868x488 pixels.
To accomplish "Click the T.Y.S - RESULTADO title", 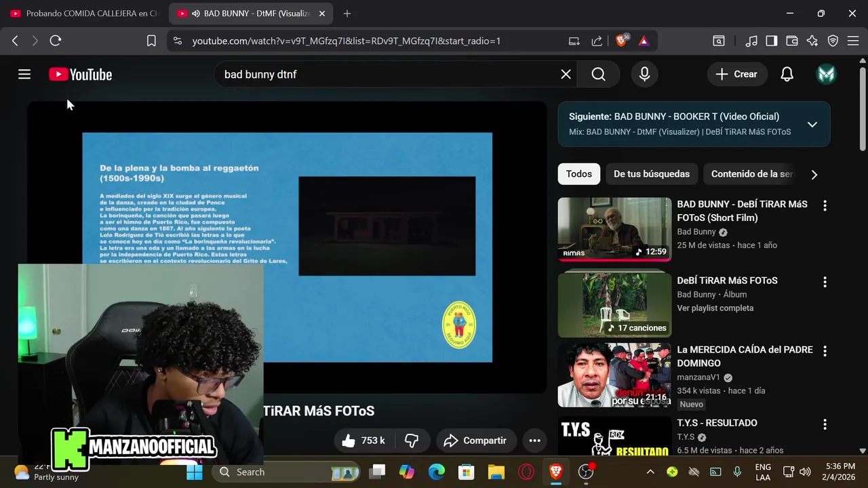I will pos(717,423).
